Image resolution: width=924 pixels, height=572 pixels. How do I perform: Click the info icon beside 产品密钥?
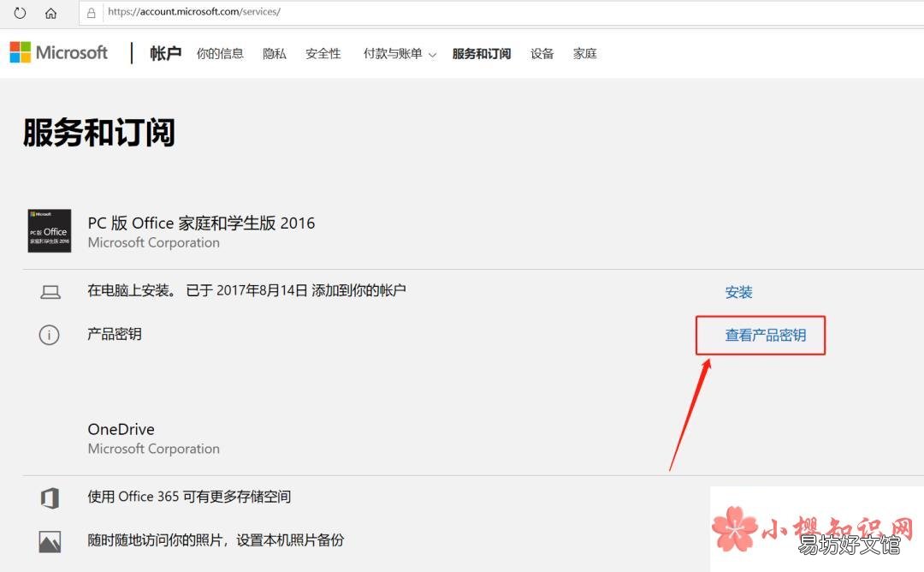tap(49, 335)
